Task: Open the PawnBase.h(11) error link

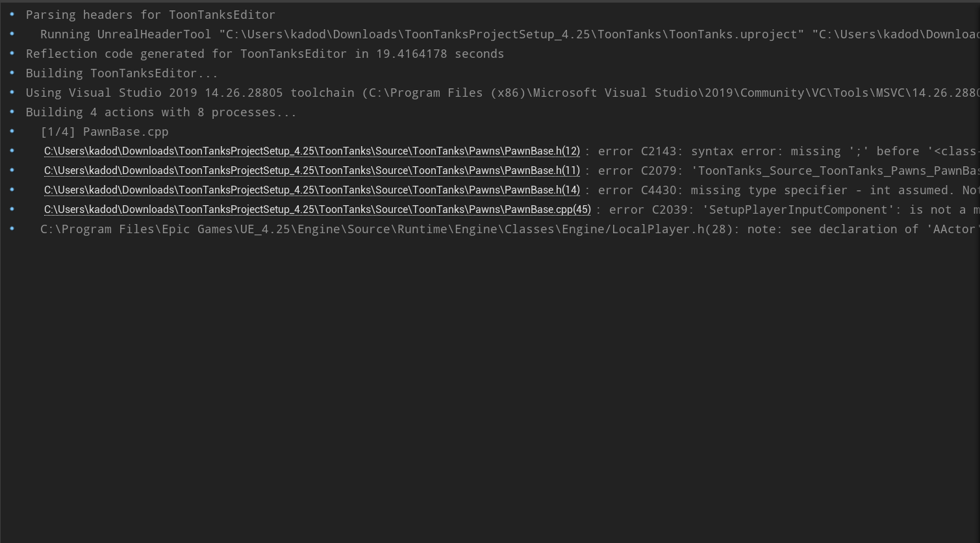Action: [312, 171]
